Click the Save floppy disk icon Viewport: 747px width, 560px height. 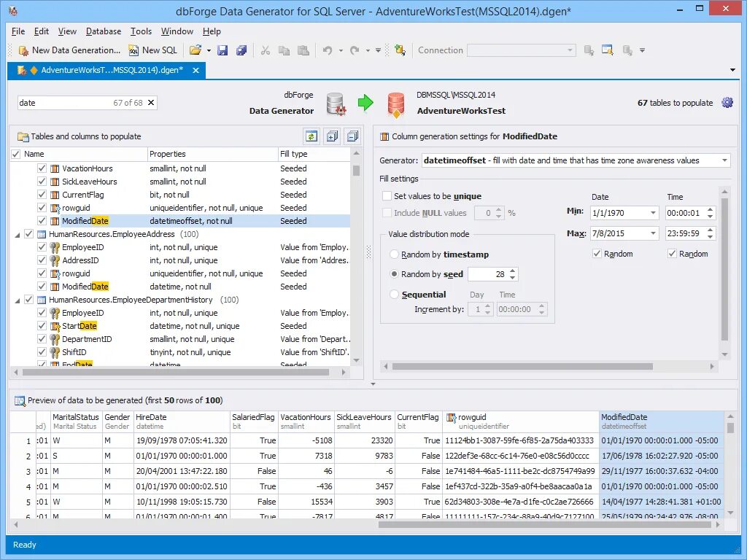[x=222, y=50]
